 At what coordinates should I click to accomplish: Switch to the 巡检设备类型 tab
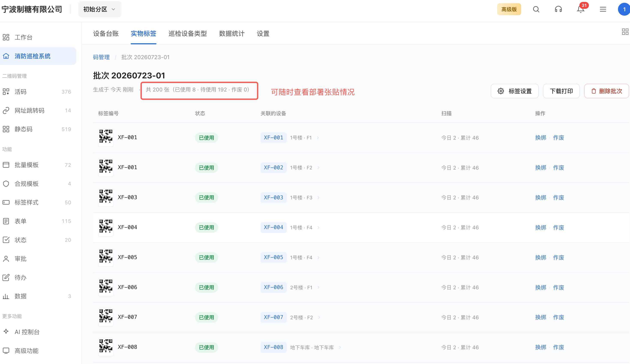[x=187, y=33]
